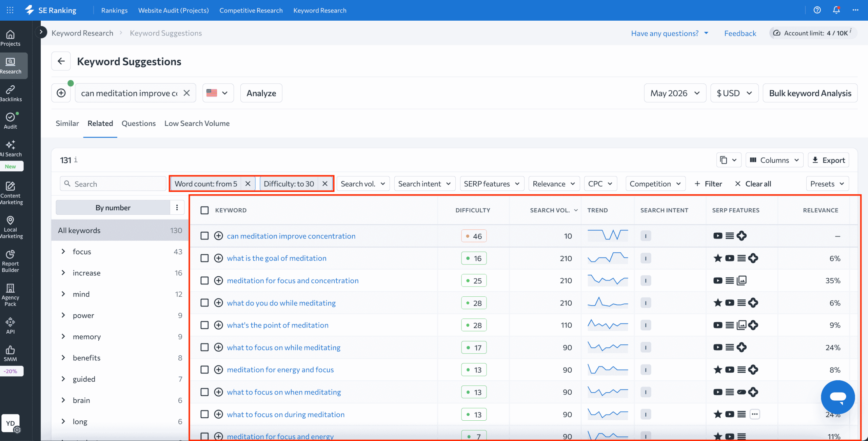Open Rankings in the top menu
Screen dimensions: 868x441
pos(114,10)
